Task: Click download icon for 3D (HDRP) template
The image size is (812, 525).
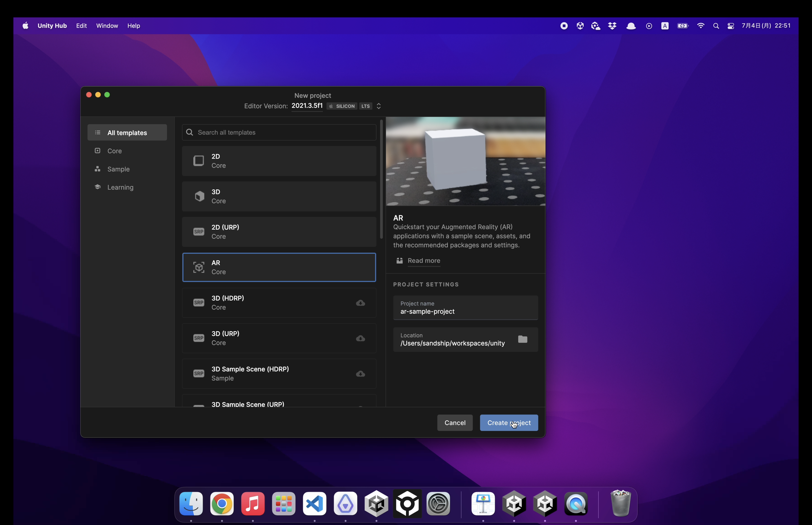Action: (x=360, y=303)
